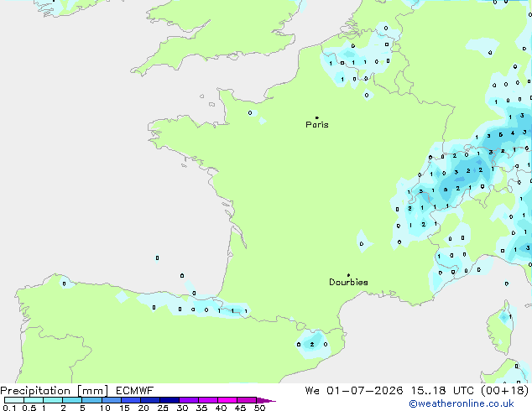Click the Corsica precipitation value 1

click(x=510, y=317)
